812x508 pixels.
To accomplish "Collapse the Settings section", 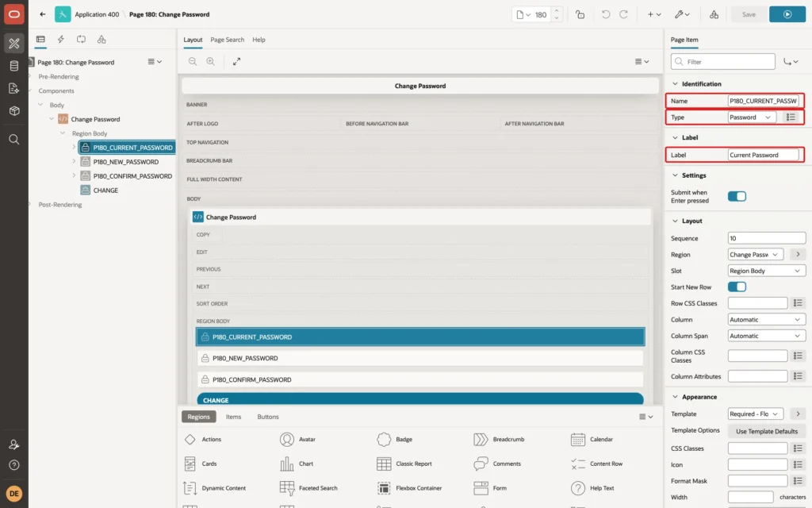I will 675,175.
